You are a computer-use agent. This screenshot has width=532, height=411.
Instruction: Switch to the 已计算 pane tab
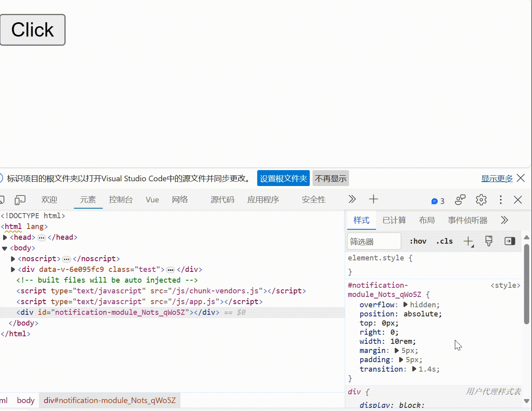394,220
